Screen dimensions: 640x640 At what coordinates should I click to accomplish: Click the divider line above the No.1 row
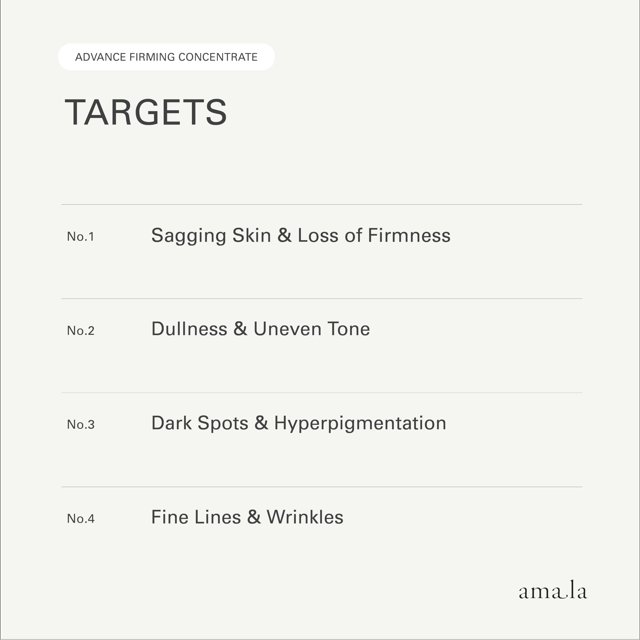[322, 204]
